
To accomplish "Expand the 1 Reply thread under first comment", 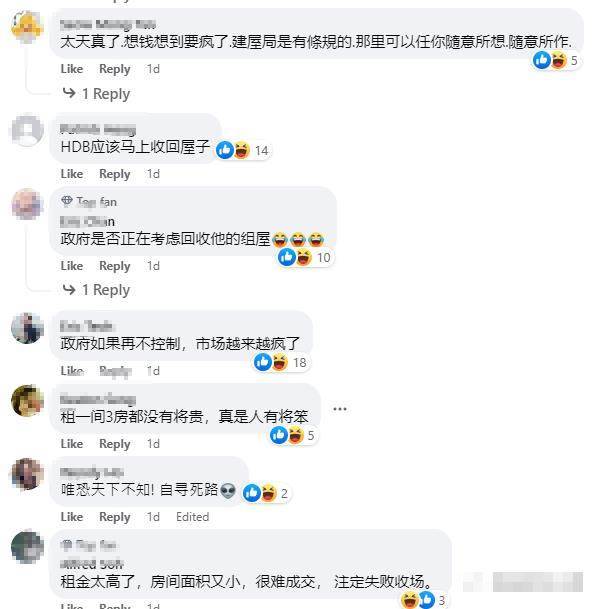I will 96,94.
